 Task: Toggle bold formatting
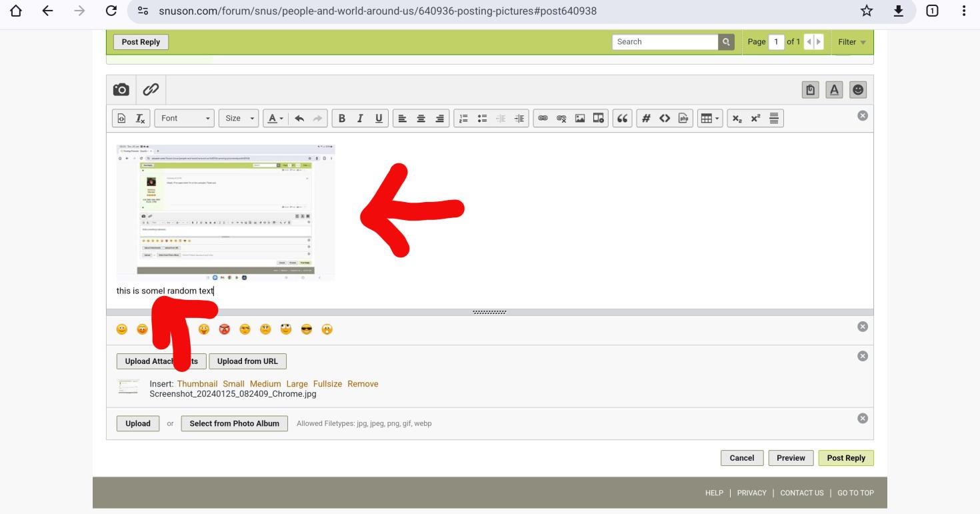[342, 118]
